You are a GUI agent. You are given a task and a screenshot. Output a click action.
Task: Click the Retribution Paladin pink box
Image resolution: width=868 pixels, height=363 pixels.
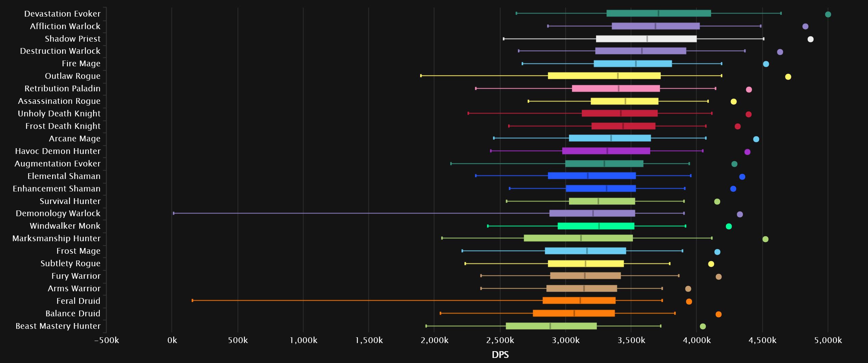616,88
